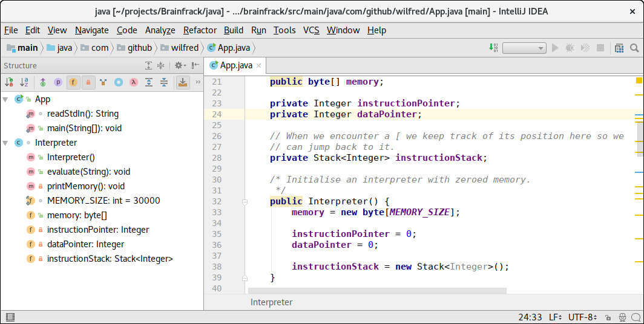644x324 pixels.
Task: Toggle Show Properties filter button
Action: click(x=58, y=82)
